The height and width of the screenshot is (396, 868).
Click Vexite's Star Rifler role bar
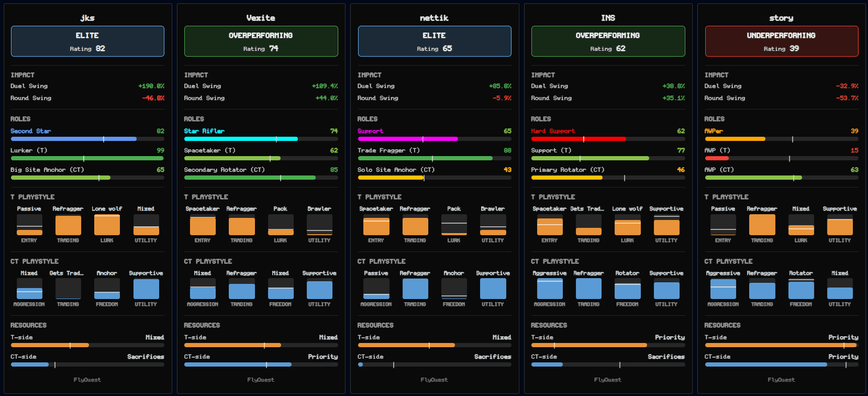click(261, 139)
